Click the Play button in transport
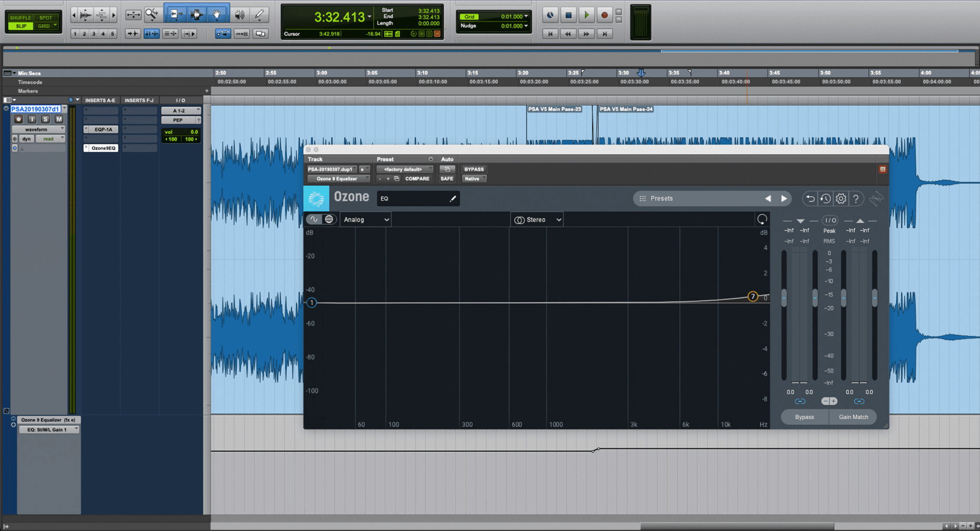 [x=586, y=15]
